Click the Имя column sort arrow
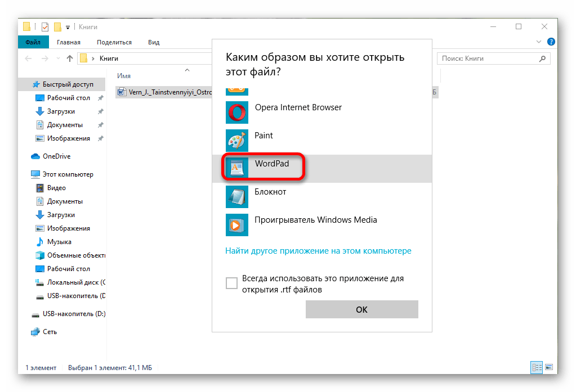The image size is (576, 392). coord(187,70)
